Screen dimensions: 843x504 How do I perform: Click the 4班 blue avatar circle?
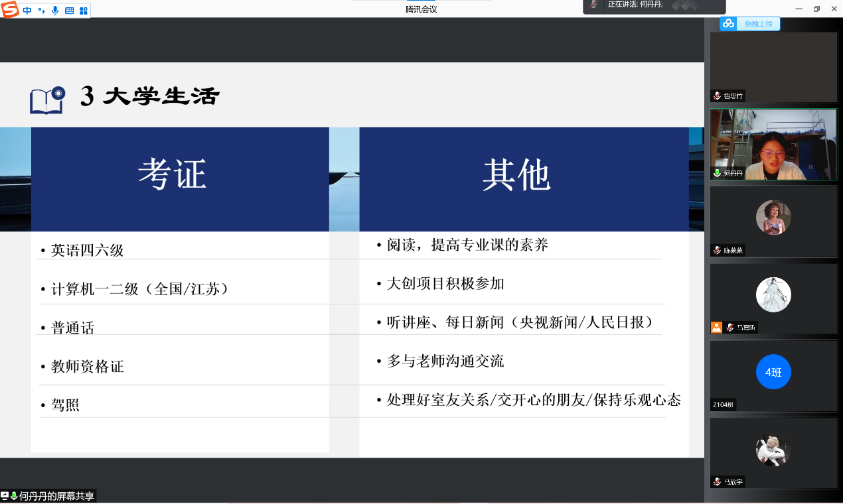click(773, 372)
